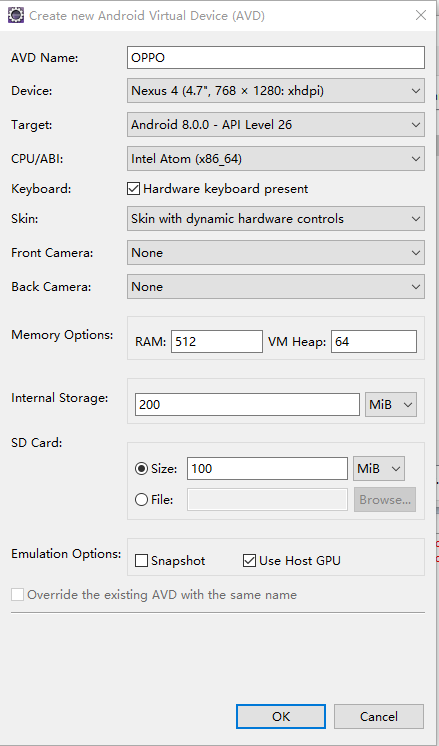
Task: Open the CPU/ABI Intel Atom dropdown
Action: pos(276,158)
